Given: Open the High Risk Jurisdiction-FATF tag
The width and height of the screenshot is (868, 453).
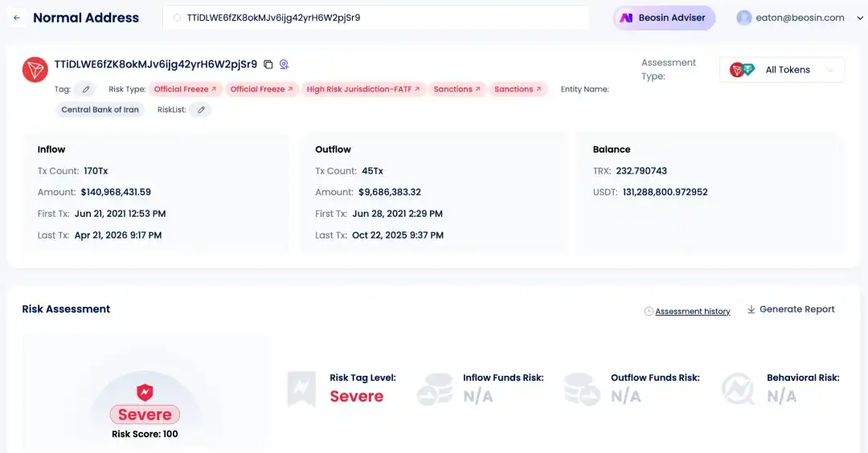Looking at the screenshot, I should [363, 89].
